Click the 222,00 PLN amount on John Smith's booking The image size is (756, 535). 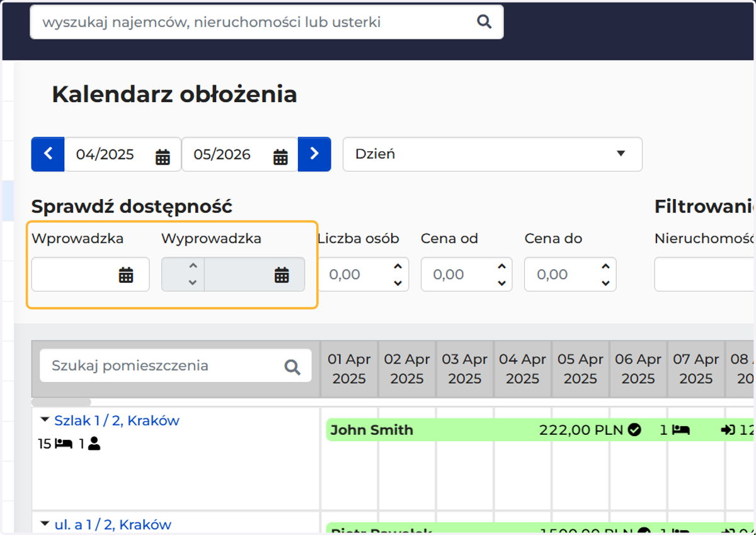pyautogui.click(x=581, y=430)
